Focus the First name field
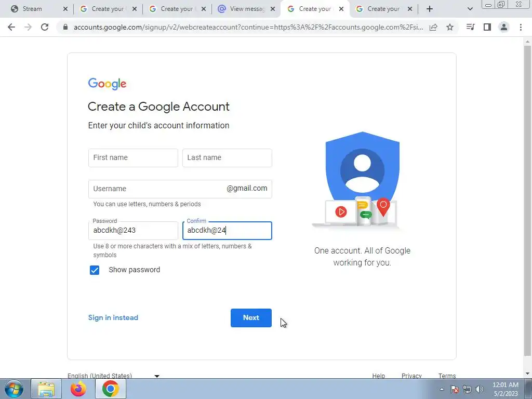 coord(133,158)
